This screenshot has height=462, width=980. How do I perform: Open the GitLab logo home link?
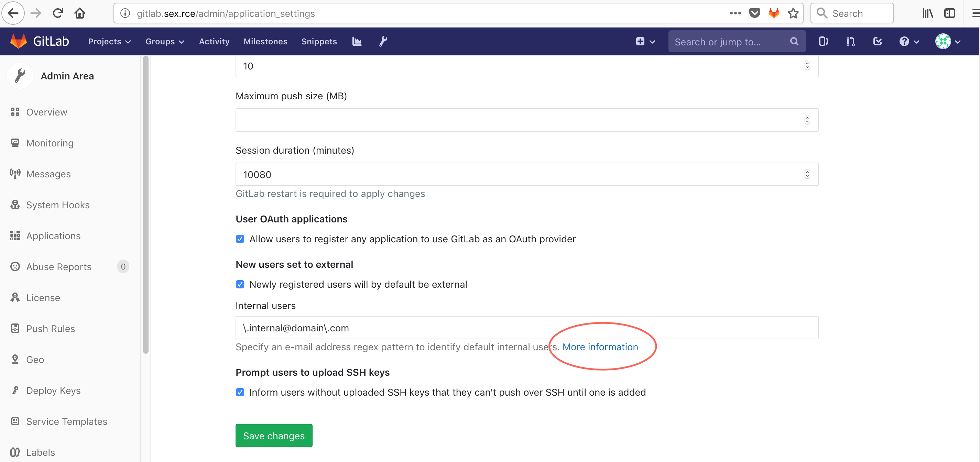coord(40,41)
